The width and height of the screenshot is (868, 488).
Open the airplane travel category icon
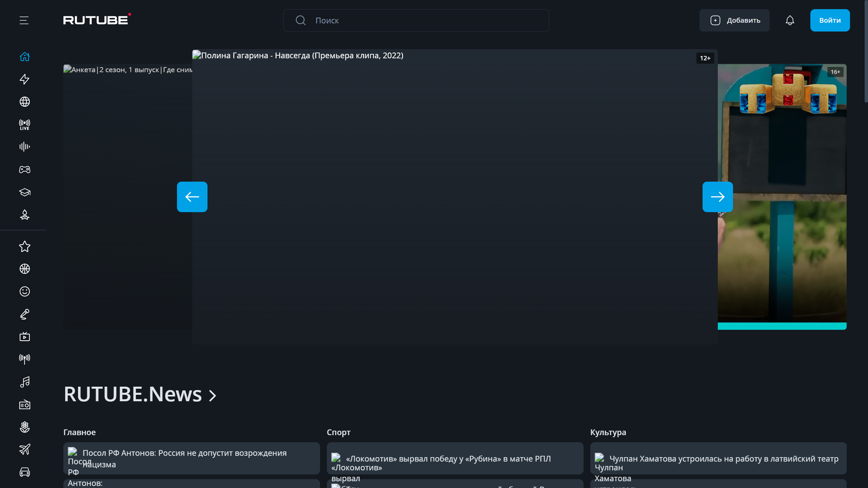[24, 450]
